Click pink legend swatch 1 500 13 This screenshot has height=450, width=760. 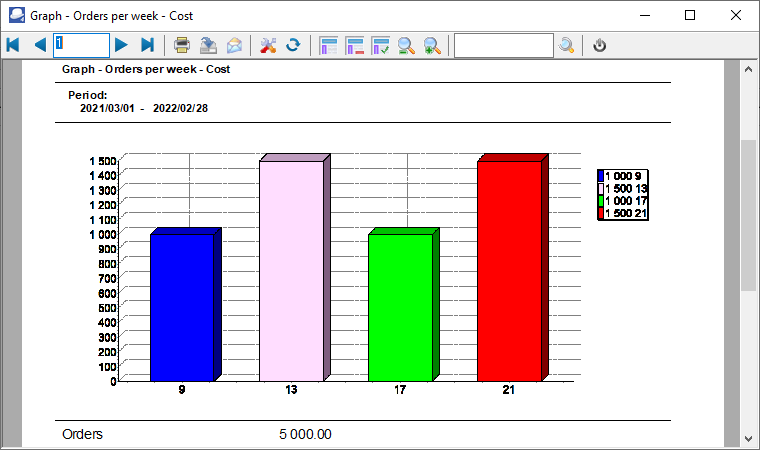coord(601,189)
